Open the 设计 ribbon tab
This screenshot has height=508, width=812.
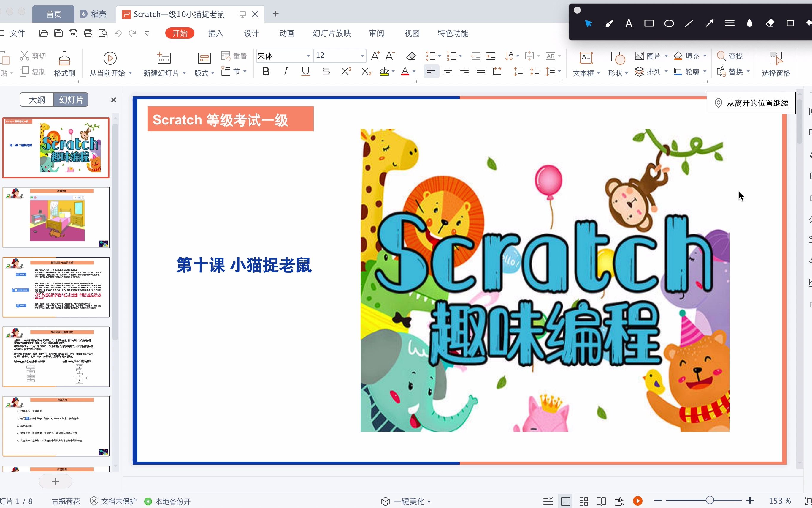click(251, 33)
